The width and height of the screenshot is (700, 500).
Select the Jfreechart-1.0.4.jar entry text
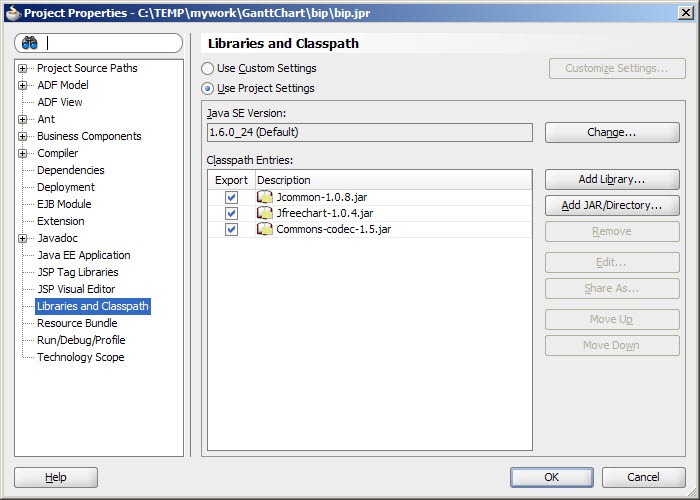coord(325,213)
